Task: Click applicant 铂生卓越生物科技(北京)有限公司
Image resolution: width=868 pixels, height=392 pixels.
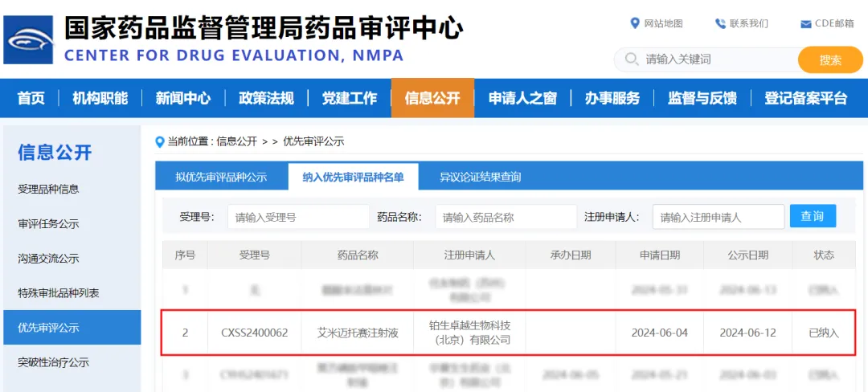Action: coord(469,333)
